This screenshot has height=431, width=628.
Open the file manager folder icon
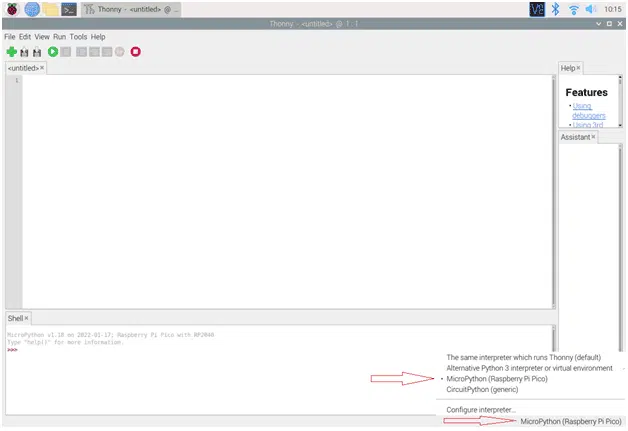(50, 9)
